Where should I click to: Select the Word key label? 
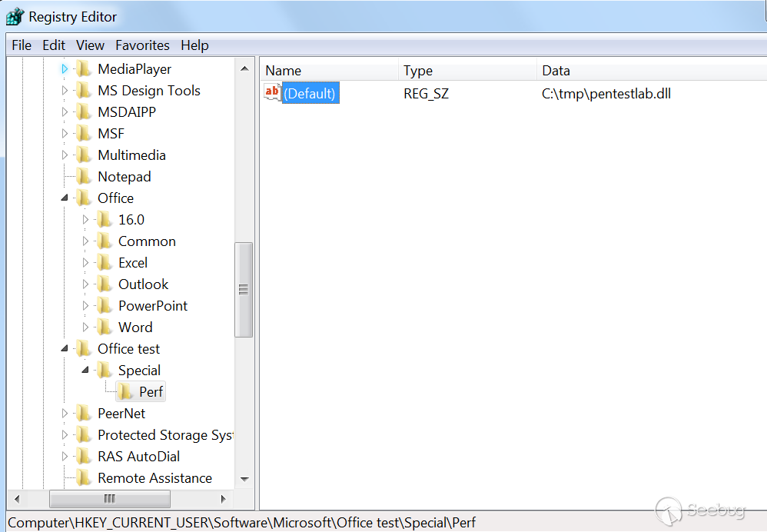pos(135,328)
